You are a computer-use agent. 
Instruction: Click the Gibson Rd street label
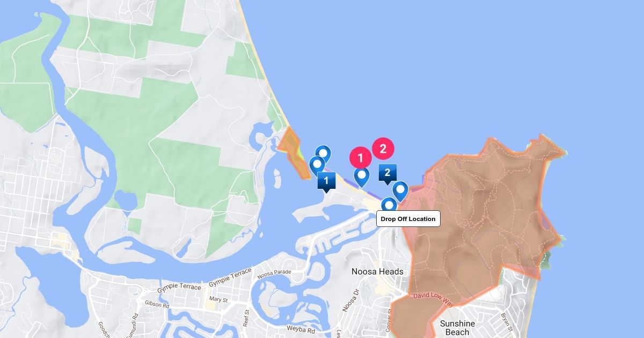(157, 304)
